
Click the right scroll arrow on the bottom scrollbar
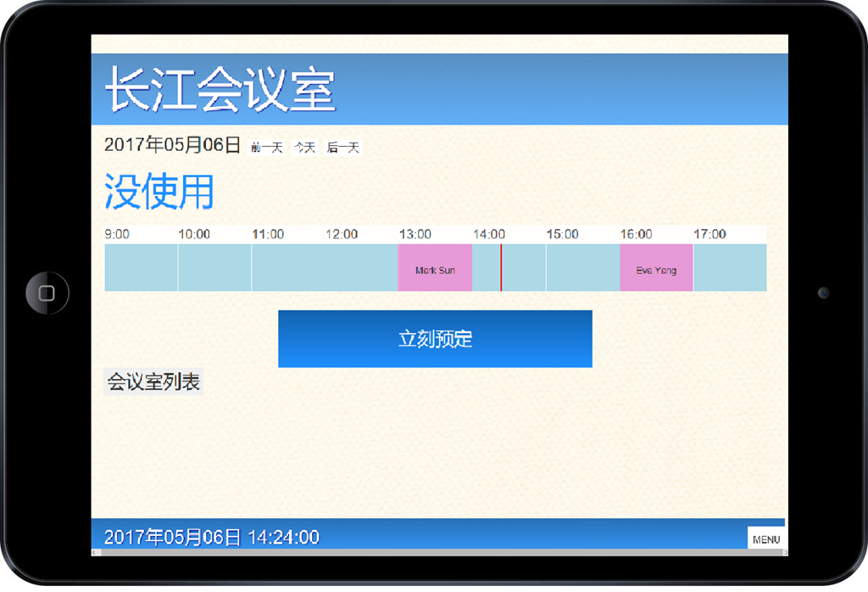coord(785,553)
